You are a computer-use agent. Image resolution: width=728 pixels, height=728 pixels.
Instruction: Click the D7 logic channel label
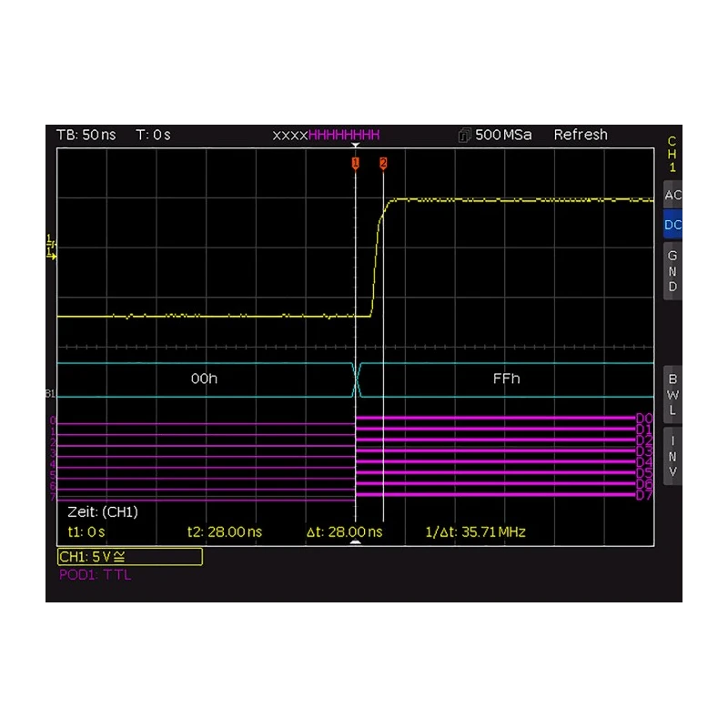[644, 495]
